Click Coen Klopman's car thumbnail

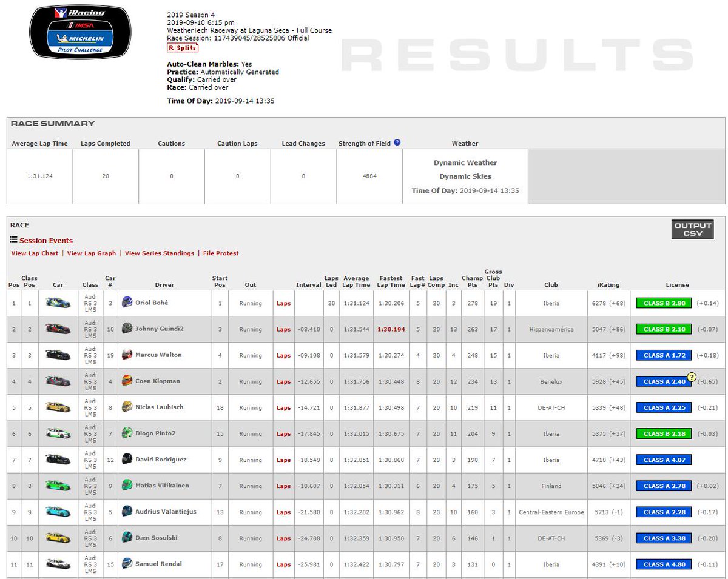(58, 381)
